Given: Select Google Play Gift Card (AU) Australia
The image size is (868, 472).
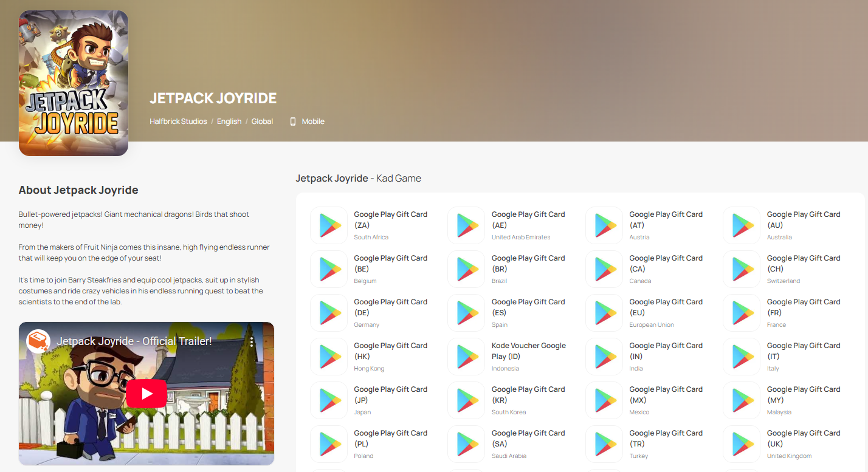Looking at the screenshot, I should (803, 220).
